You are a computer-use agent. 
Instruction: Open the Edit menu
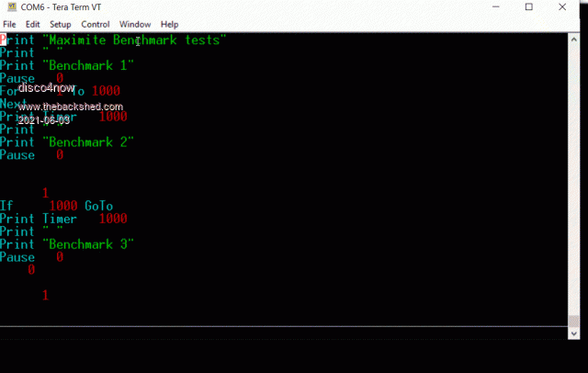click(33, 25)
